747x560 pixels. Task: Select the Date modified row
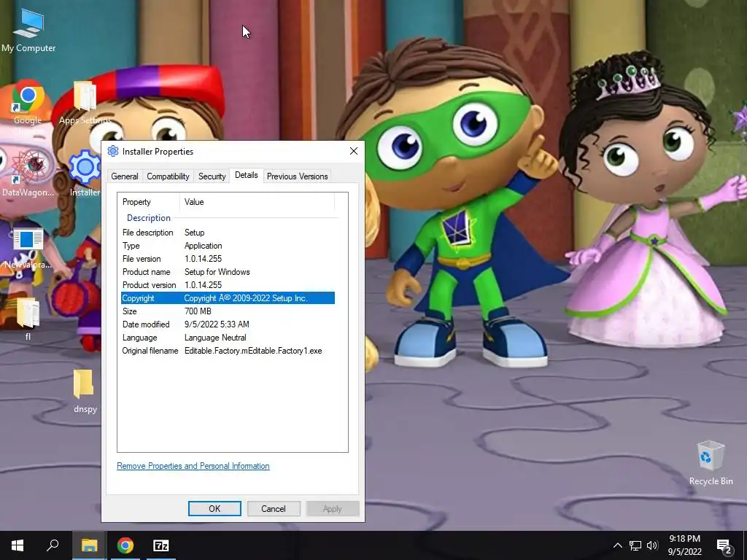click(228, 324)
